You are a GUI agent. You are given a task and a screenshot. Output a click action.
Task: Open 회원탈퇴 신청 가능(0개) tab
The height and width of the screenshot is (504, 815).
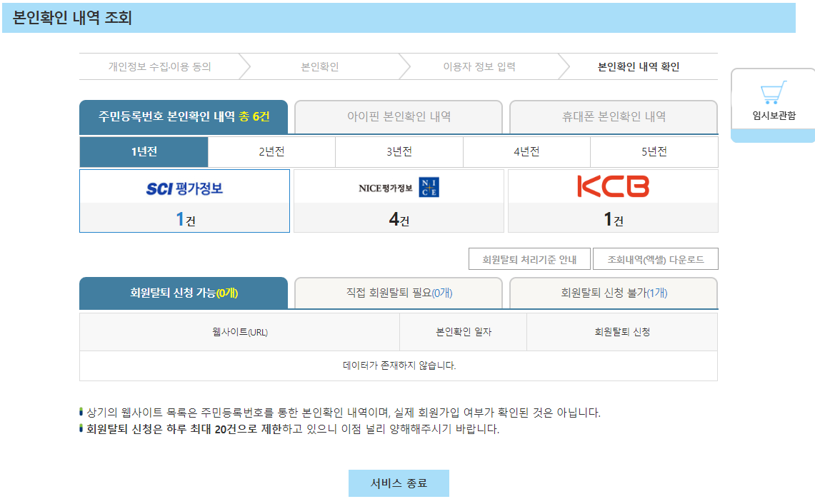(x=184, y=293)
